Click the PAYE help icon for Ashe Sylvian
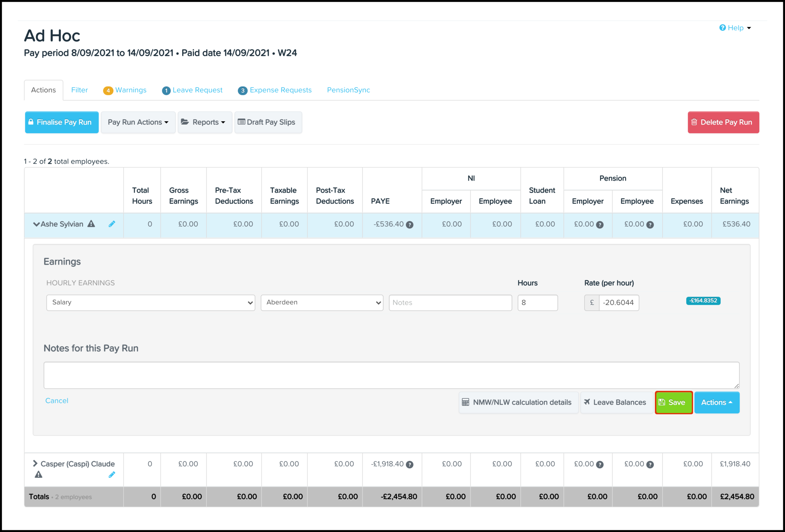Screen dimensions: 785x532 pos(409,225)
